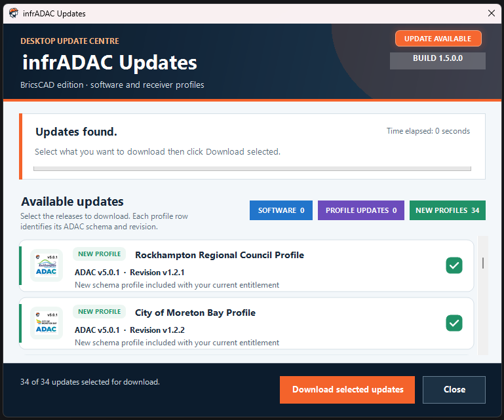Click the Rockhampton Regional Council ADAC profile thumbnail
This screenshot has height=420, width=504.
point(47,265)
